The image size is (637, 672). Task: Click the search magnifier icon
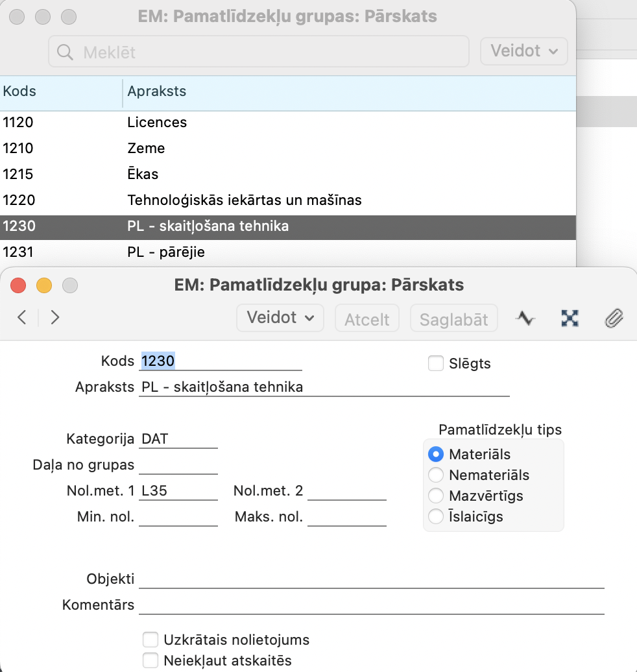point(65,52)
